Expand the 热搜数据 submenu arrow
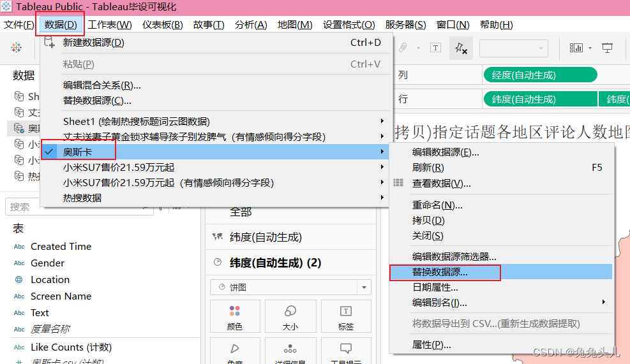630x364 pixels. coord(382,198)
